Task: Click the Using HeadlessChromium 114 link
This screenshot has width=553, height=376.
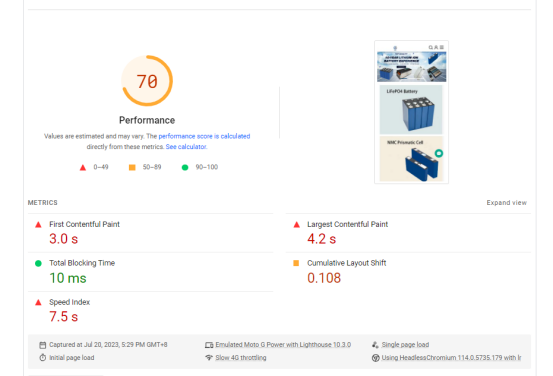Action: click(x=451, y=358)
